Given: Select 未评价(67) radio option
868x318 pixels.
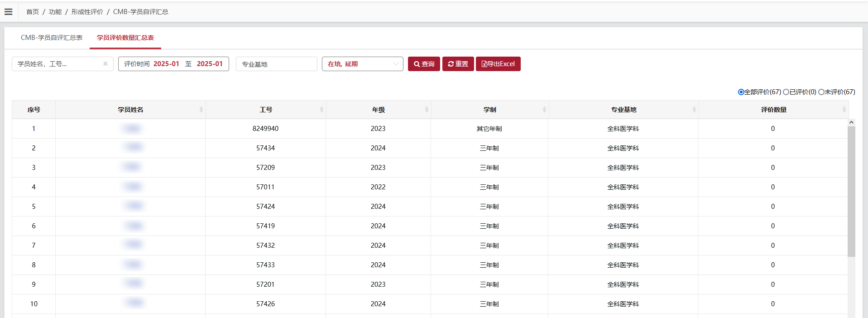Looking at the screenshot, I should 821,92.
